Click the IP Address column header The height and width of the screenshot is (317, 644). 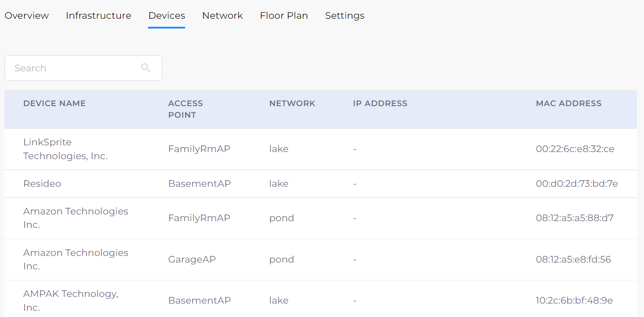[x=380, y=103]
